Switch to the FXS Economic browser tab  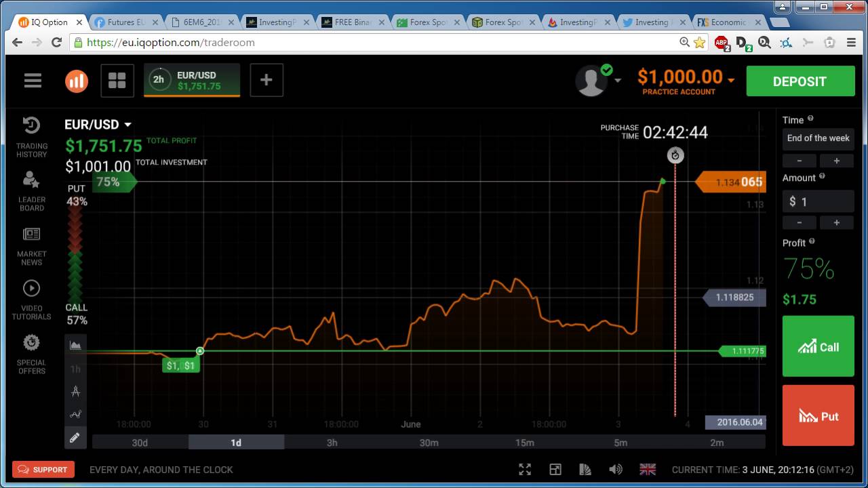point(728,22)
